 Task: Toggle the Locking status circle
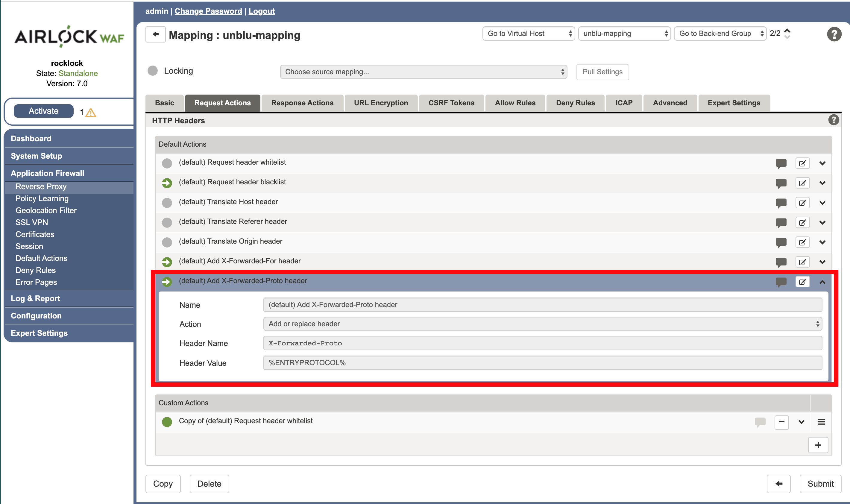click(153, 71)
